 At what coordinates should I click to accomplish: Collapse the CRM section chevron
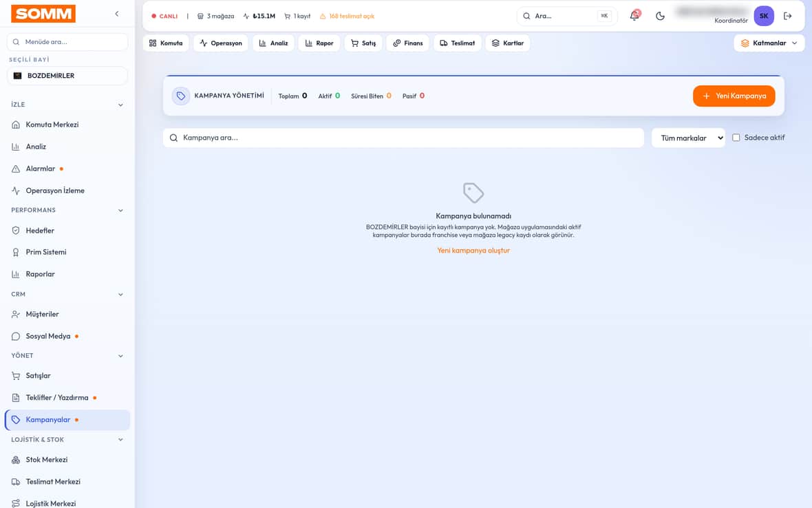pos(120,294)
